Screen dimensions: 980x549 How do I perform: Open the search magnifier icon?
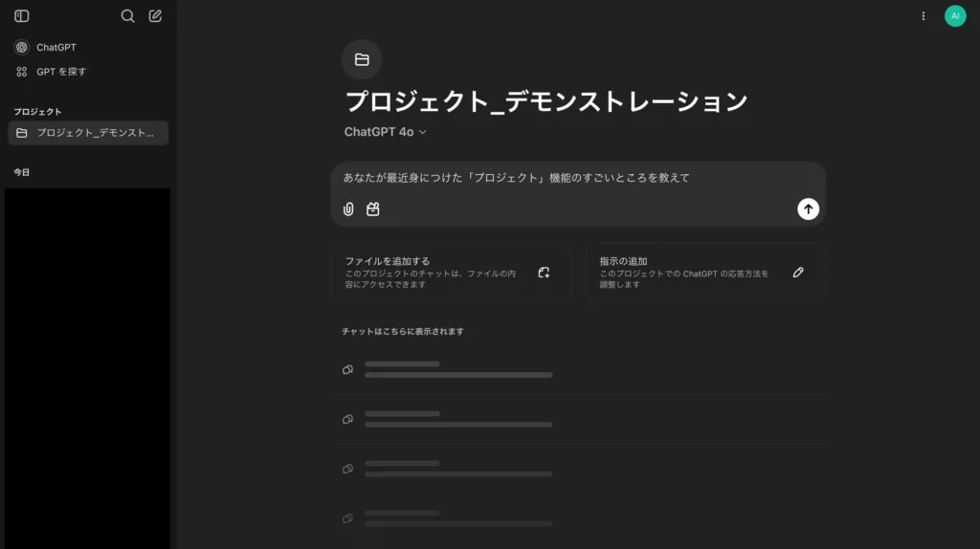pyautogui.click(x=128, y=16)
